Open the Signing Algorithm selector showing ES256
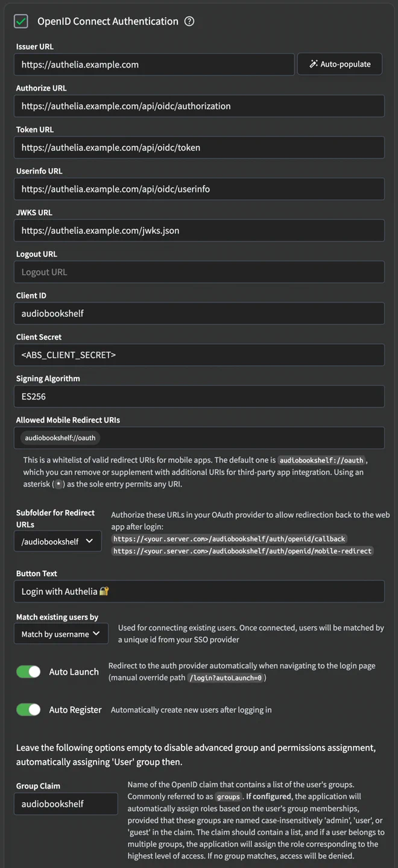398x868 pixels. pos(199,396)
